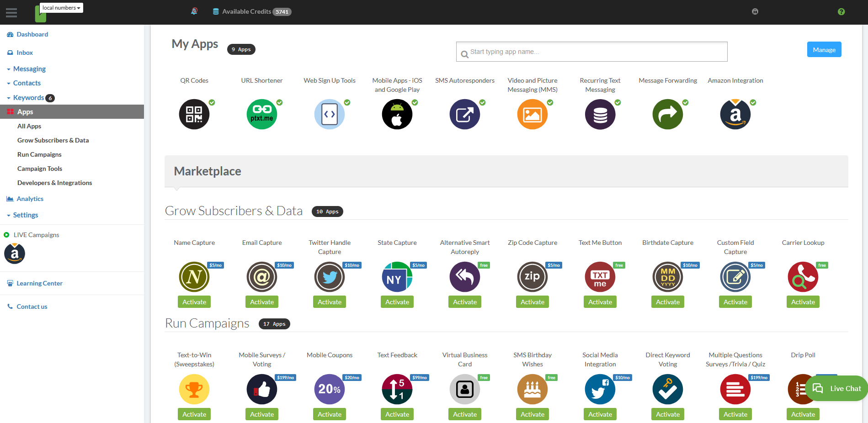Image resolution: width=868 pixels, height=423 pixels.
Task: Open the Amazon Integration app
Action: click(x=735, y=114)
